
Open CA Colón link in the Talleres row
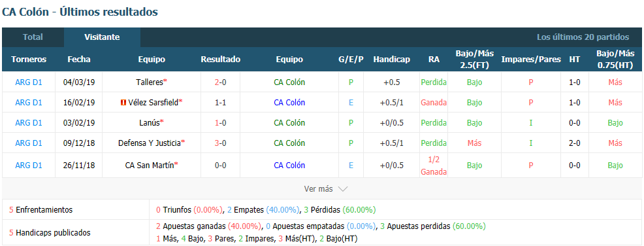(289, 82)
